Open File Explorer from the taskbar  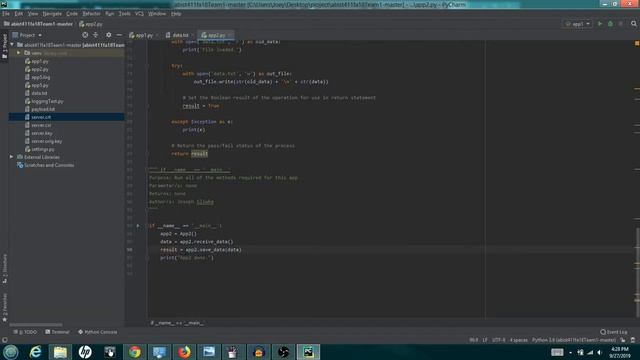pos(60,352)
